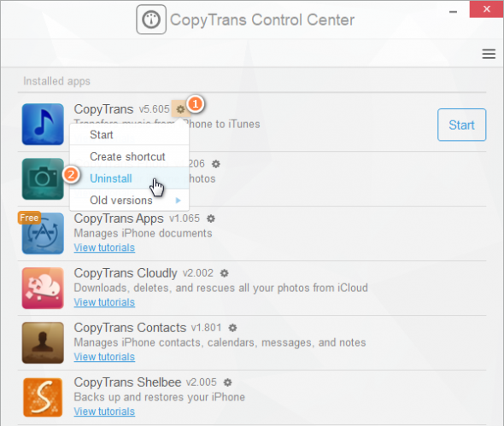Screen dimensions: 504x426
Task: Open View tutorials link under CopyTrans Apps
Action: point(104,248)
